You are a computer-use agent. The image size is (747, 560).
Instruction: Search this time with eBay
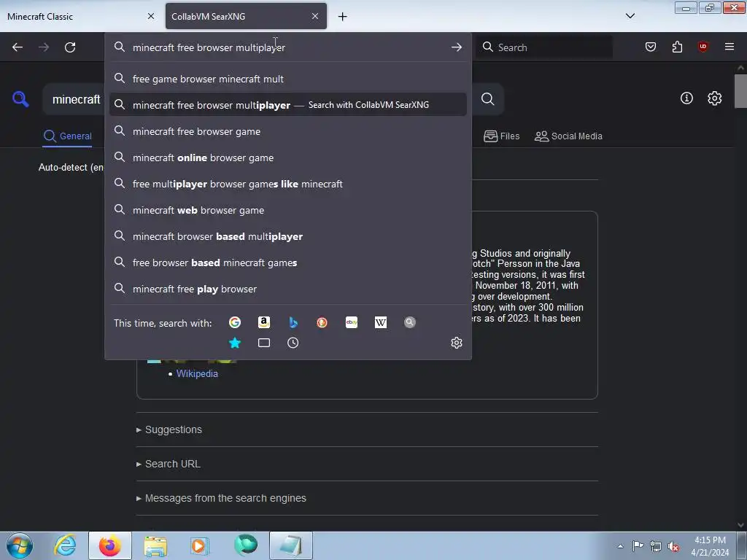pos(352,322)
